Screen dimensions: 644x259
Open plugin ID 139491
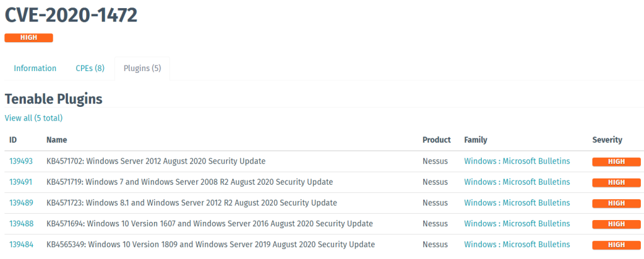(x=21, y=182)
